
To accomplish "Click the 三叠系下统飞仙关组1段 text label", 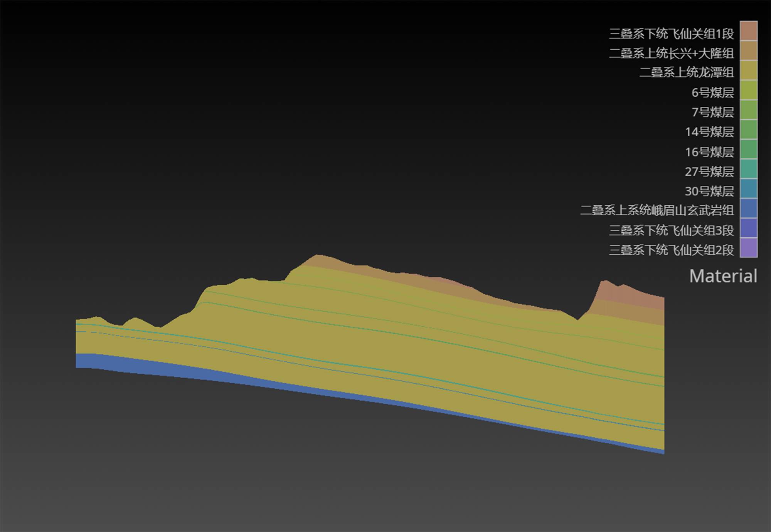I will (671, 34).
